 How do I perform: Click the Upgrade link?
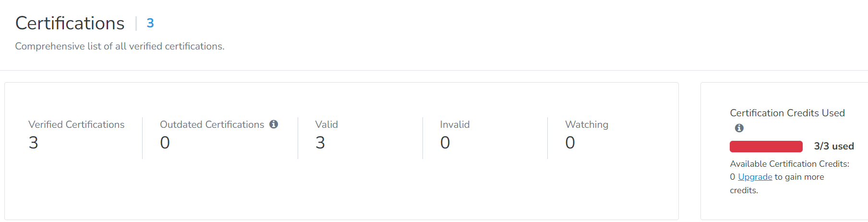pyautogui.click(x=755, y=177)
